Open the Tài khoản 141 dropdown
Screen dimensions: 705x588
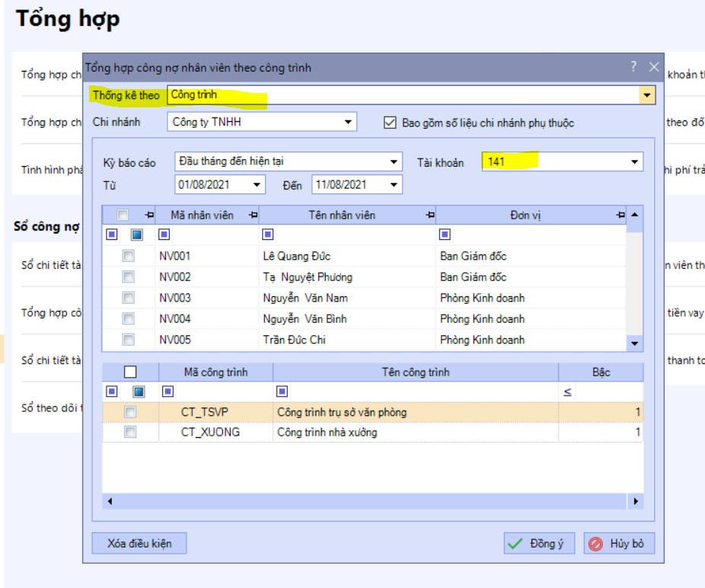[x=634, y=162]
